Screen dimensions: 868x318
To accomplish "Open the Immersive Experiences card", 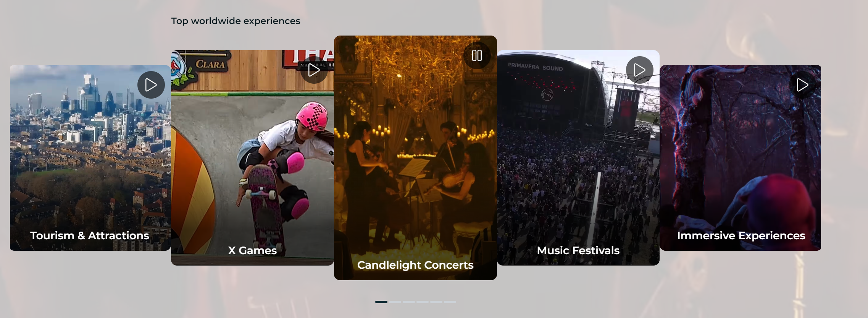I will coord(741,158).
